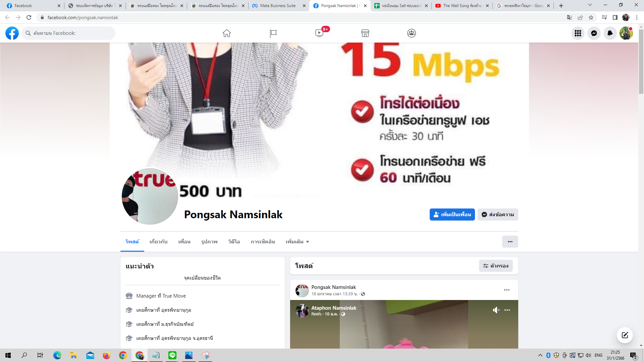Unmute the Reels video sound
The image size is (644, 362).
click(496, 310)
